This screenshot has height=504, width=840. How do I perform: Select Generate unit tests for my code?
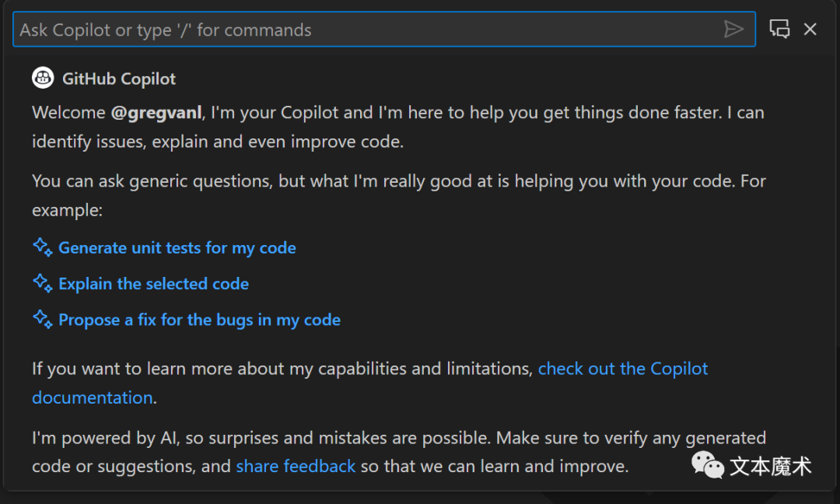tap(177, 248)
